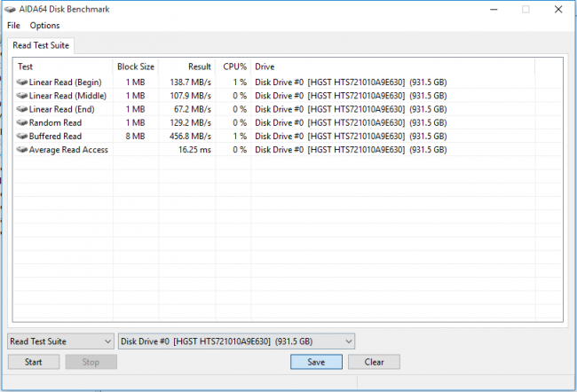Click the AIDA64 title bar app icon
Screen dimensions: 577x392
click(x=10, y=9)
